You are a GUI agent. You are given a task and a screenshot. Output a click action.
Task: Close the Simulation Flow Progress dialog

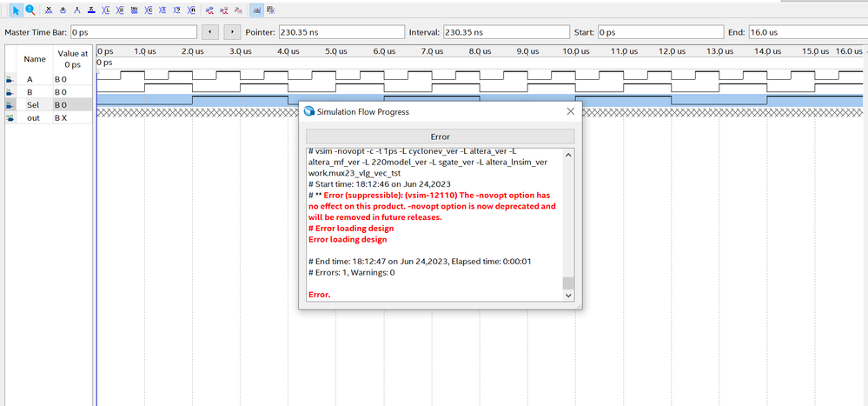571,111
